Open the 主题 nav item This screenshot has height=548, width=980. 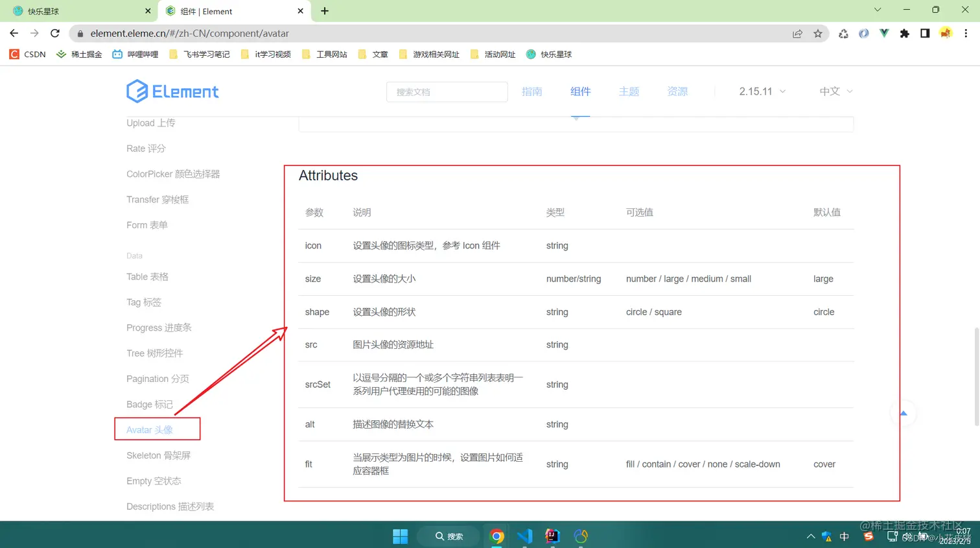tap(629, 91)
